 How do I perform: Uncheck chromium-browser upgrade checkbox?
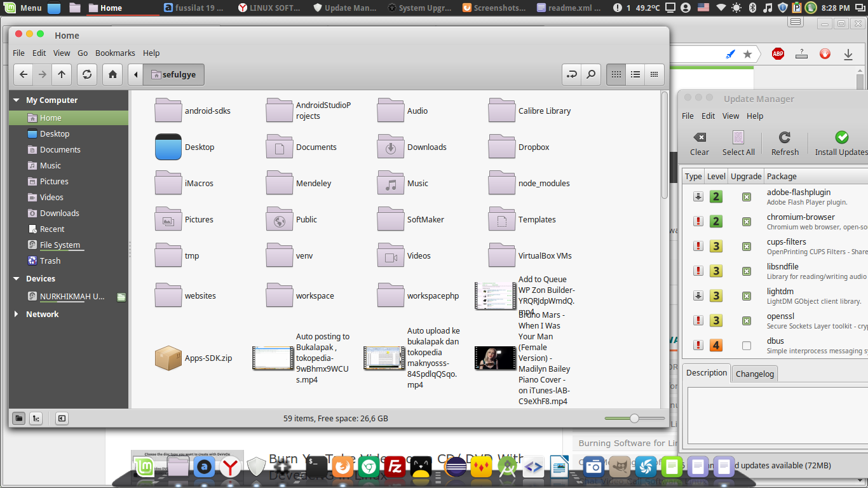[x=747, y=222]
